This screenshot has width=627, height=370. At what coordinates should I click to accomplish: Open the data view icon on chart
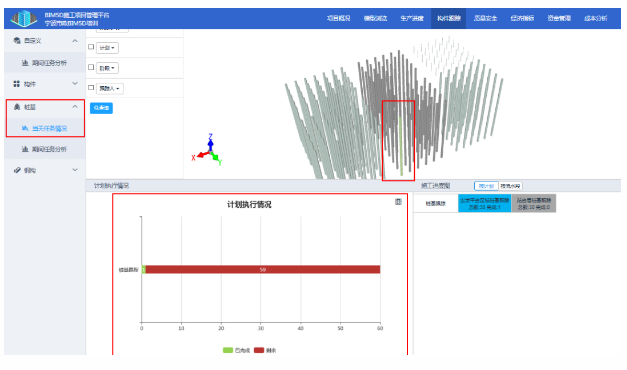tap(398, 202)
